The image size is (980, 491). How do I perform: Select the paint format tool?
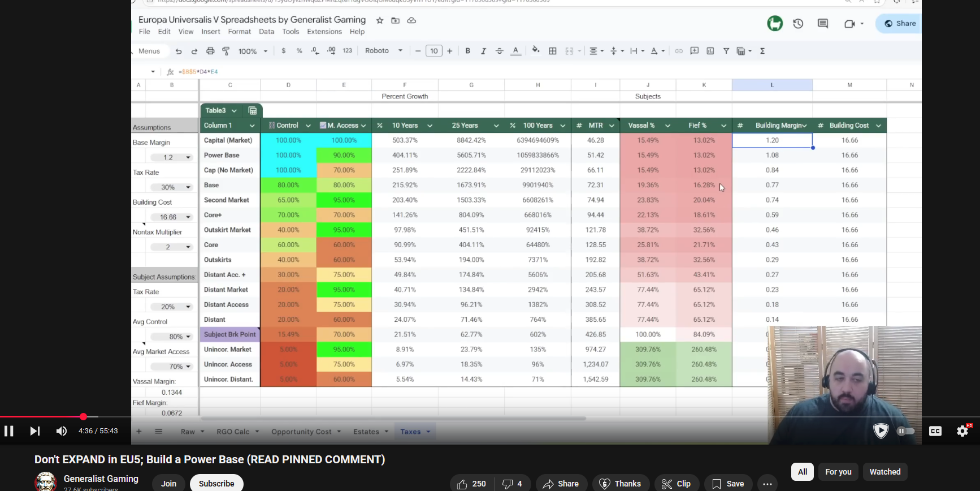click(226, 51)
